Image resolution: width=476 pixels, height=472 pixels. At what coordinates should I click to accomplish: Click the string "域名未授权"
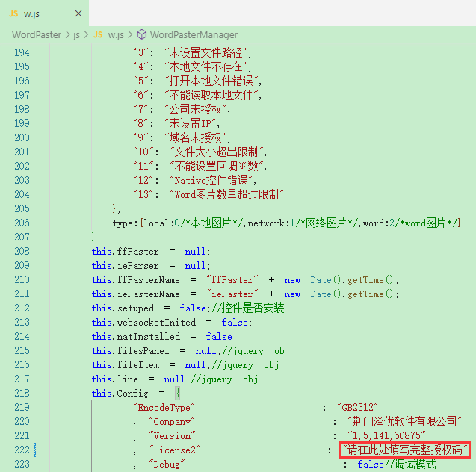tap(196, 138)
